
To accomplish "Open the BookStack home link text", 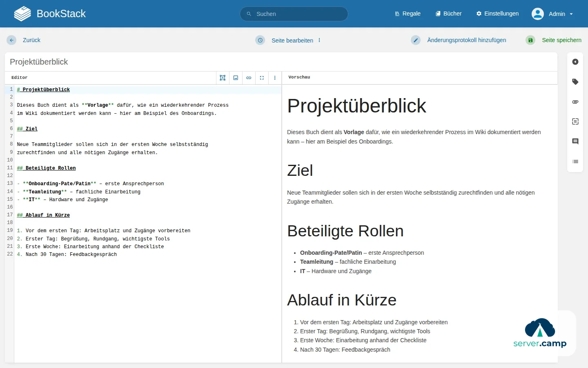I will tap(61, 13).
